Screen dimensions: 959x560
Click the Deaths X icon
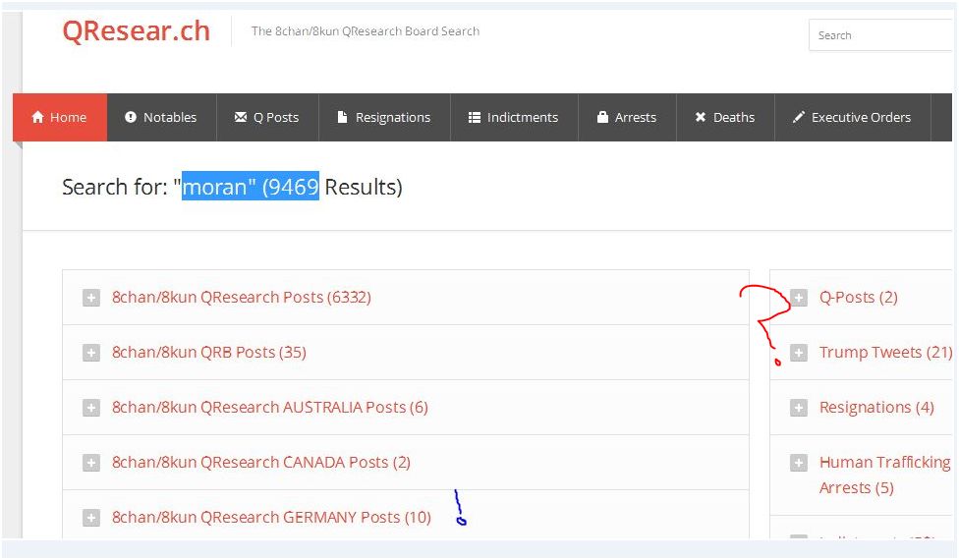point(701,117)
